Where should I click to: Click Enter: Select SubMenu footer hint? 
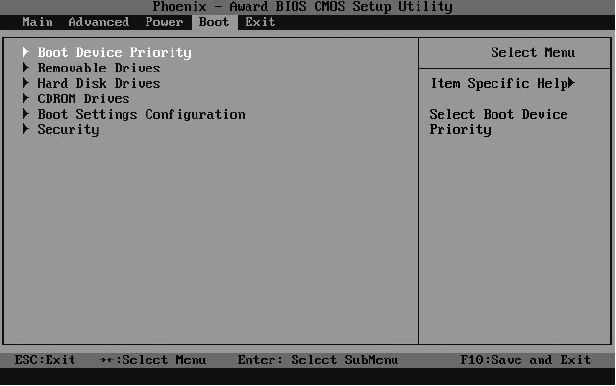[317, 360]
